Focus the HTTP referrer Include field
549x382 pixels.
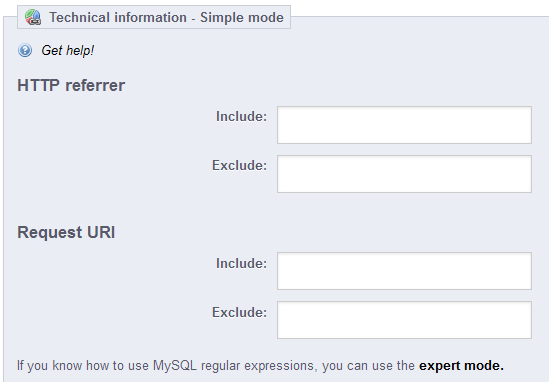click(404, 125)
